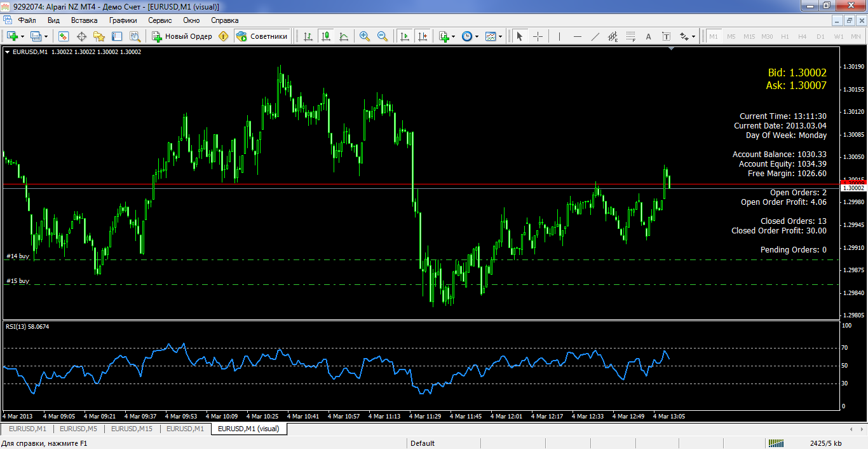
Task: Open the Market Watch panel icon
Action: coord(64,36)
